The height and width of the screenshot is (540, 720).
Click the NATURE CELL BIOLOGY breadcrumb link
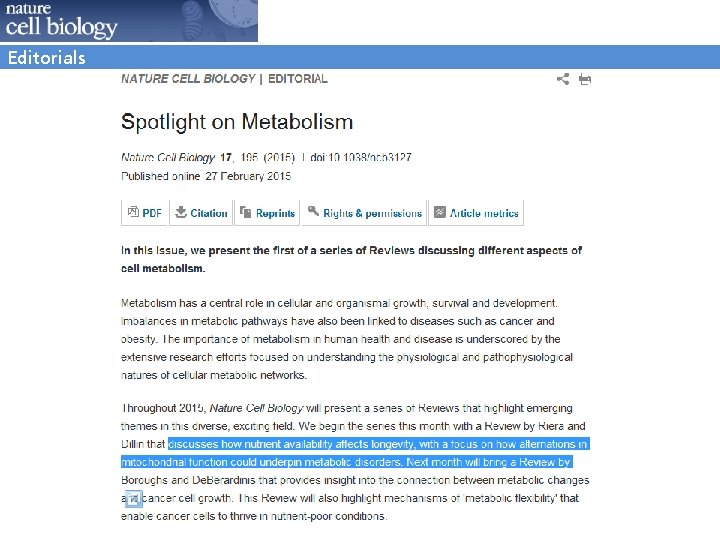(x=186, y=78)
